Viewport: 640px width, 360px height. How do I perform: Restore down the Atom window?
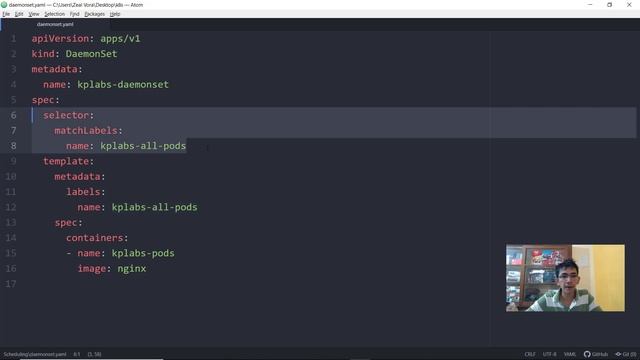point(609,5)
